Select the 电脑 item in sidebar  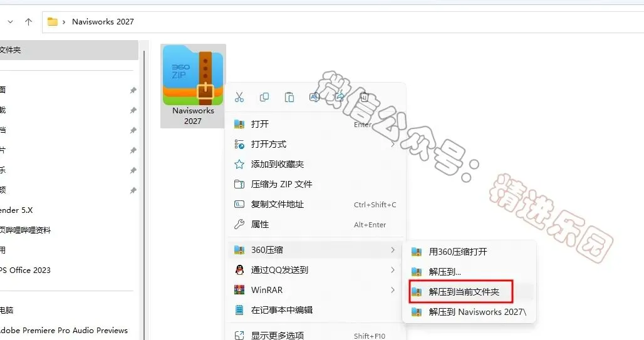click(x=6, y=310)
